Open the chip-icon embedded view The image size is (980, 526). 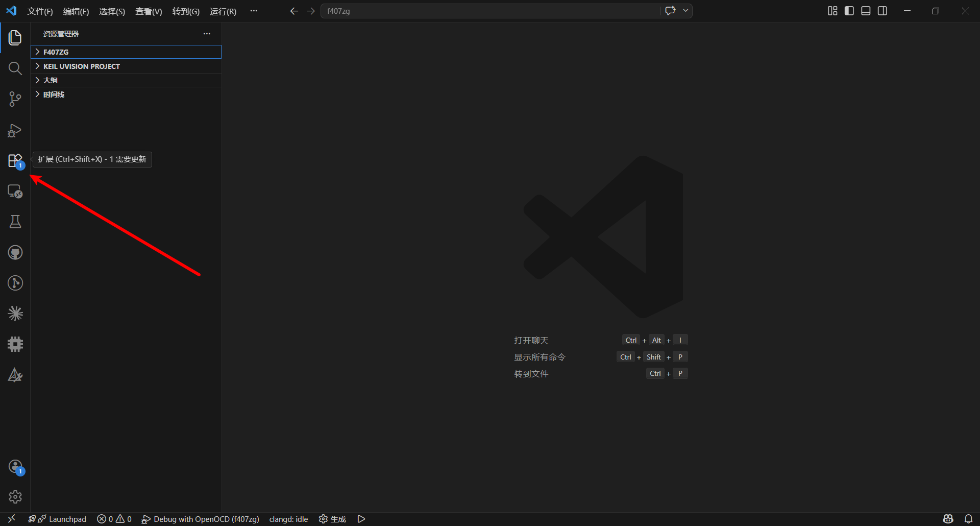pyautogui.click(x=15, y=344)
